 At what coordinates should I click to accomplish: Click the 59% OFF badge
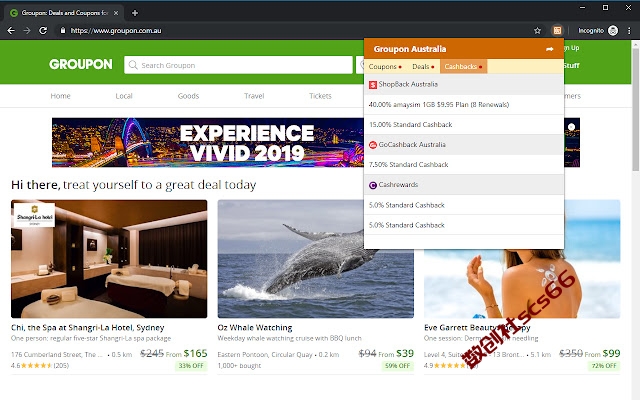398,366
